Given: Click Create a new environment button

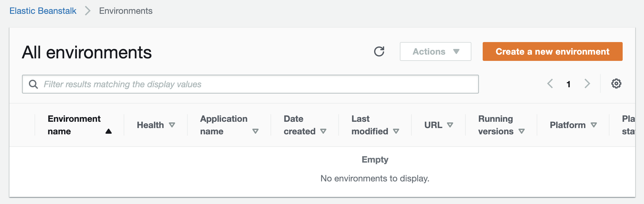Looking at the screenshot, I should click(552, 51).
